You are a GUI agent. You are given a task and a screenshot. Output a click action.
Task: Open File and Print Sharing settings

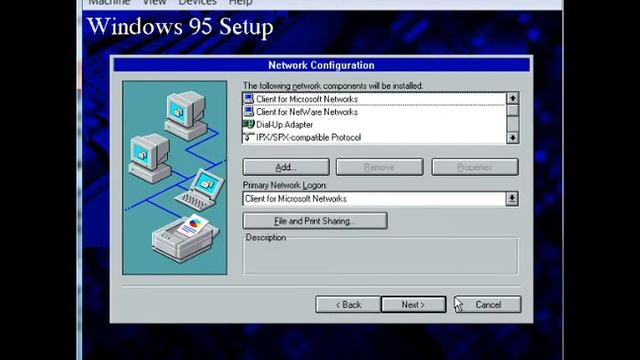(x=315, y=221)
